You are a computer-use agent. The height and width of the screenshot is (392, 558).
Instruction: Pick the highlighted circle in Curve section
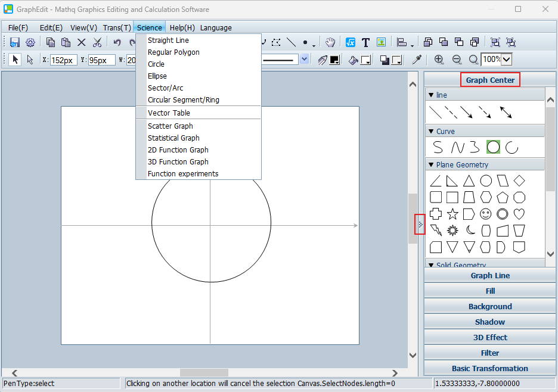coord(493,147)
